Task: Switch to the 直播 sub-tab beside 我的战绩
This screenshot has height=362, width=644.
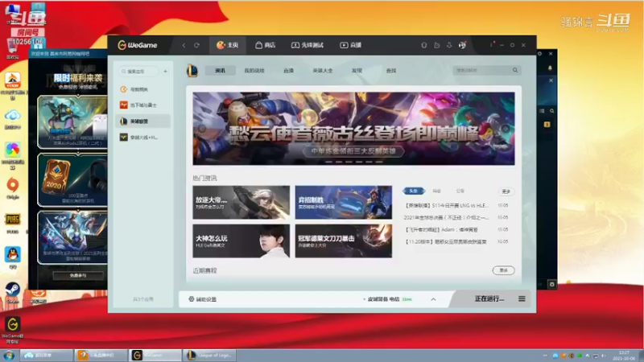Action: tap(288, 71)
